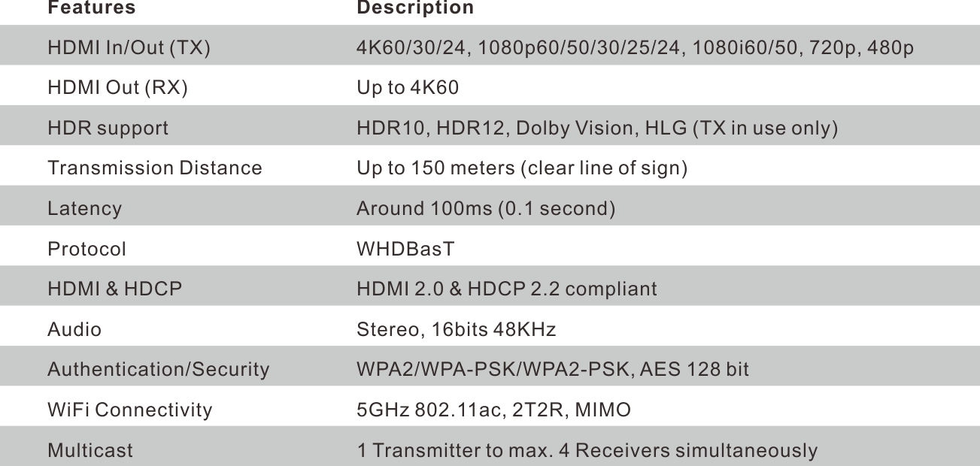Select the HDR support row label
980x466 pixels.
point(108,129)
